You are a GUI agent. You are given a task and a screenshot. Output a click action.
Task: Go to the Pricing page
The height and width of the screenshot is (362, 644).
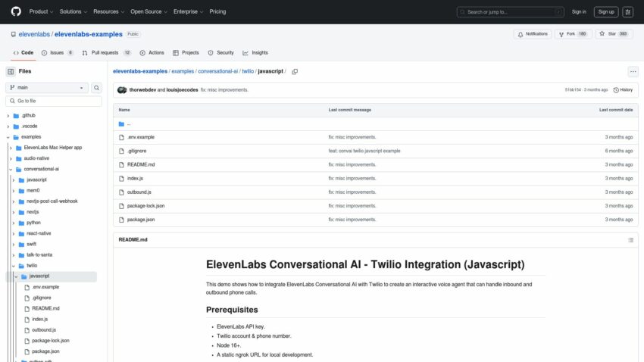click(x=217, y=11)
